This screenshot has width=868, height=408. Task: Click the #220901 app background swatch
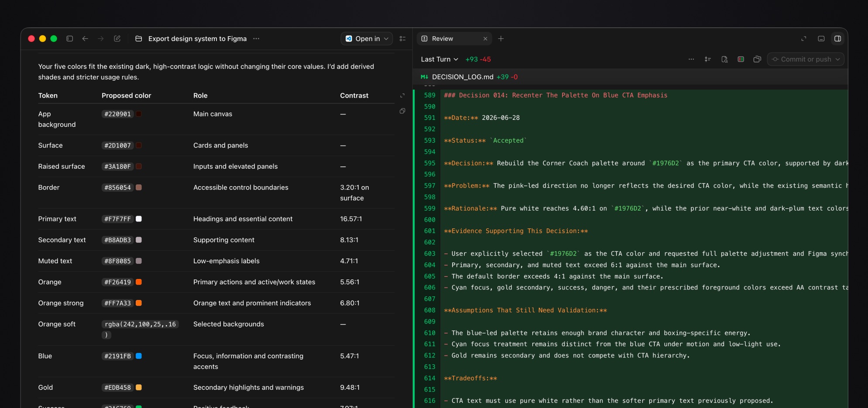[138, 114]
